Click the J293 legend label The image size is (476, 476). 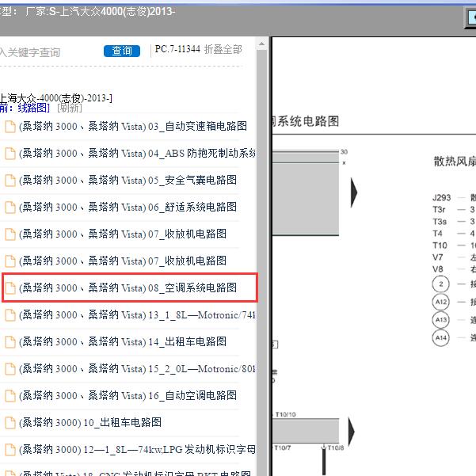click(441, 198)
